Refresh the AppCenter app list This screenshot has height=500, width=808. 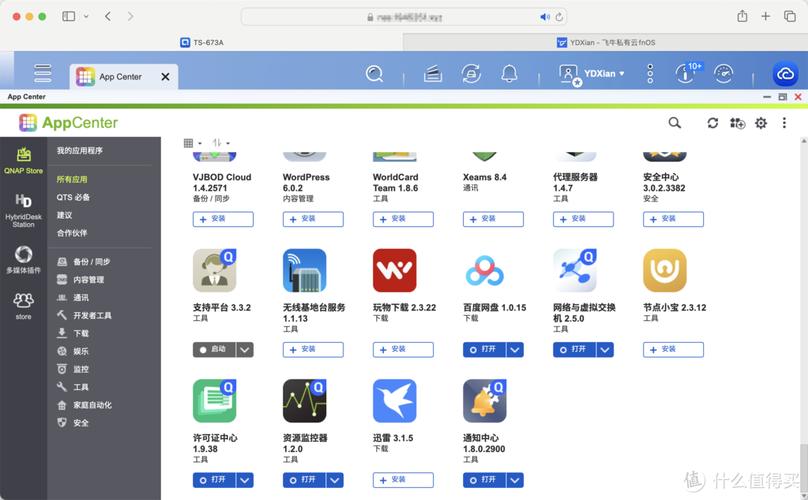point(712,123)
